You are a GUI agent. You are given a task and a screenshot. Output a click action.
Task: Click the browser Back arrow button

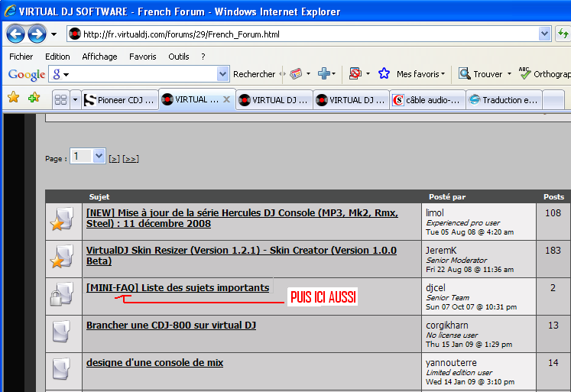[15, 34]
